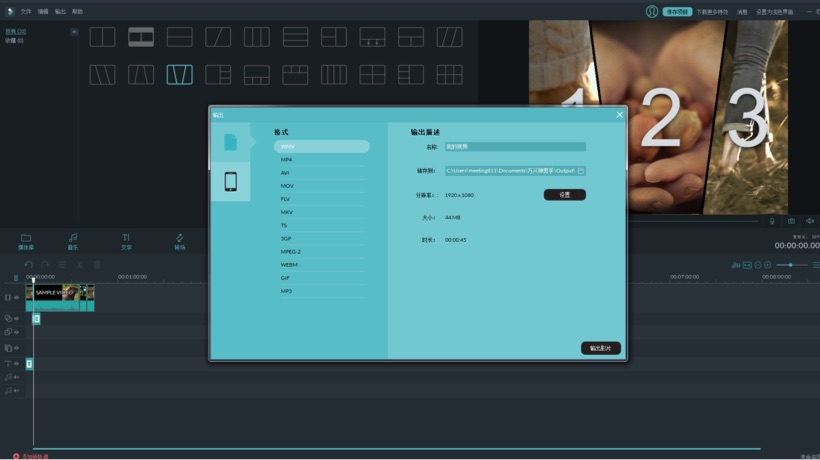The image size is (820, 460).
Task: Click the user account avatar icon
Action: 651,11
